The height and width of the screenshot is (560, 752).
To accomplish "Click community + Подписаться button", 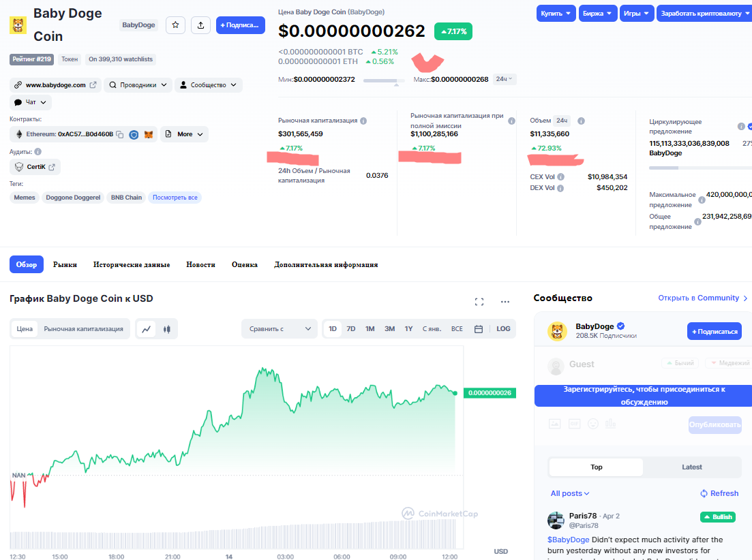I will point(714,332).
